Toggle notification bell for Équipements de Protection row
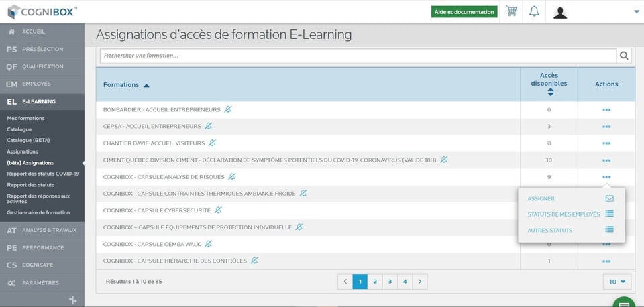 tap(299, 227)
